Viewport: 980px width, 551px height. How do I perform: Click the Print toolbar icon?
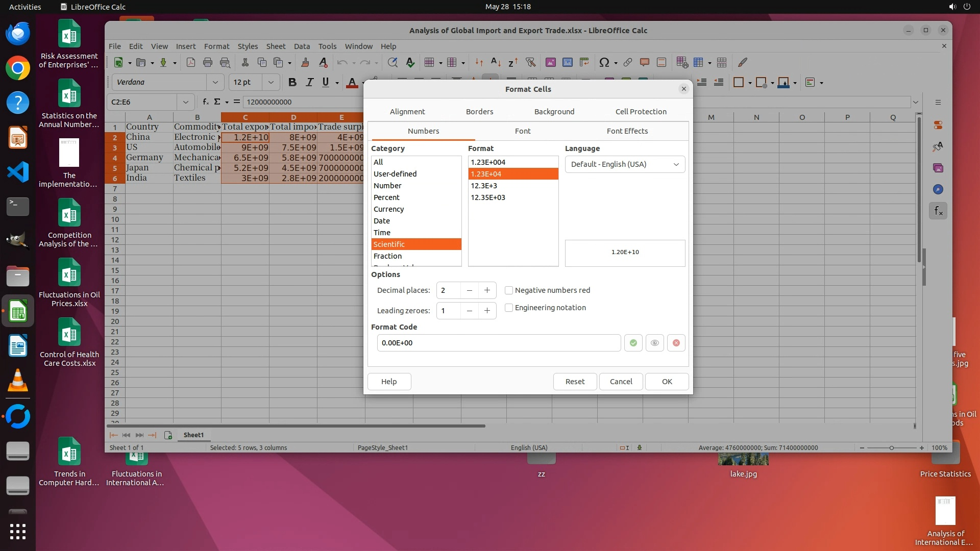[x=207, y=62]
